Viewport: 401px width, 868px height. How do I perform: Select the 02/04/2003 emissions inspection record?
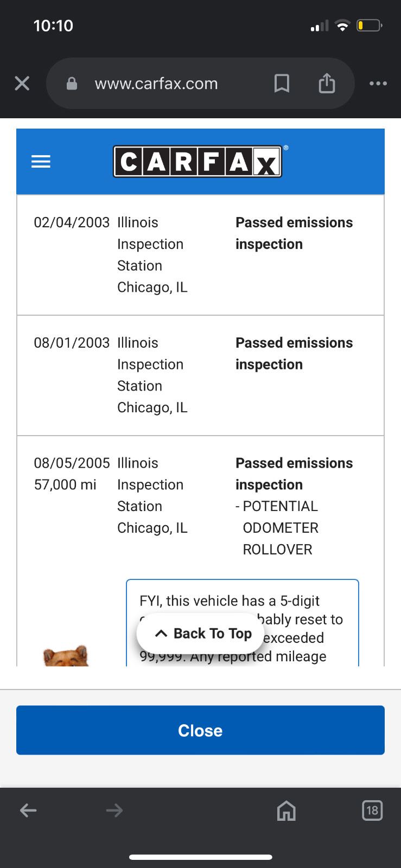point(200,255)
